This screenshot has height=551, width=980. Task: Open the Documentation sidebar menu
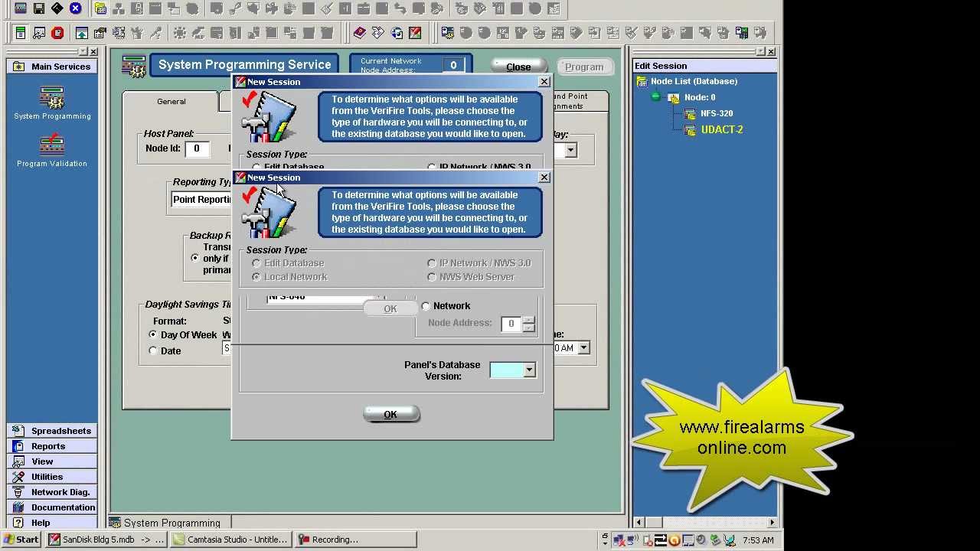click(x=52, y=507)
